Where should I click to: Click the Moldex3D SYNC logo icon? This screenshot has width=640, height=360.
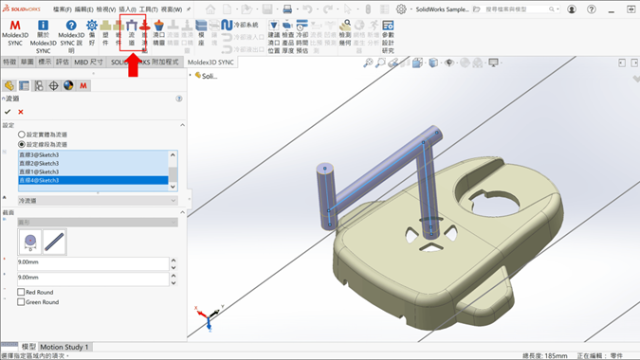point(15,26)
